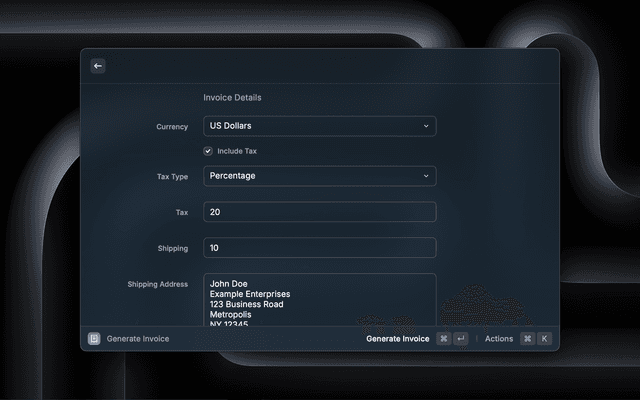Click the Generate Invoice title at bottom-left
This screenshot has height=400, width=640.
tap(138, 339)
